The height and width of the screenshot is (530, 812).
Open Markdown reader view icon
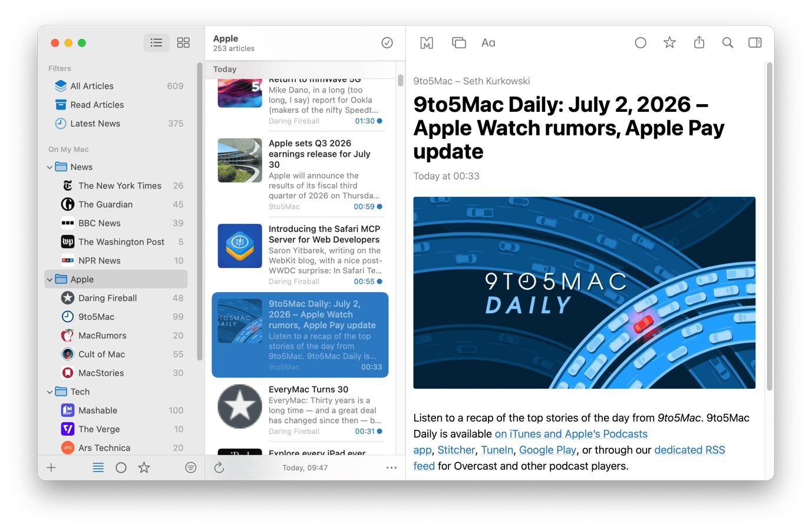(x=427, y=42)
